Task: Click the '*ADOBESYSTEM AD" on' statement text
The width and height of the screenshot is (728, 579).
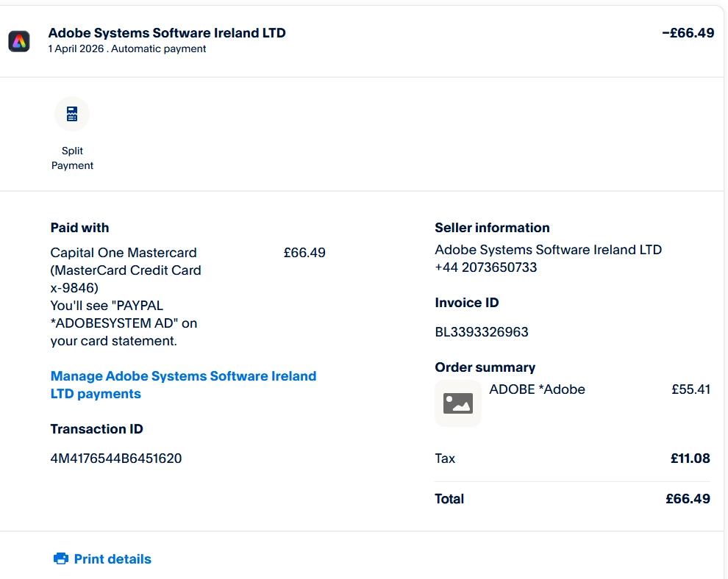Action: click(124, 323)
